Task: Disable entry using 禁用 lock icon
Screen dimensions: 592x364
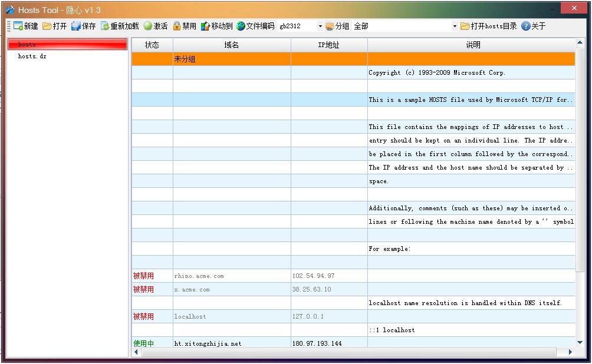Action: coord(177,26)
